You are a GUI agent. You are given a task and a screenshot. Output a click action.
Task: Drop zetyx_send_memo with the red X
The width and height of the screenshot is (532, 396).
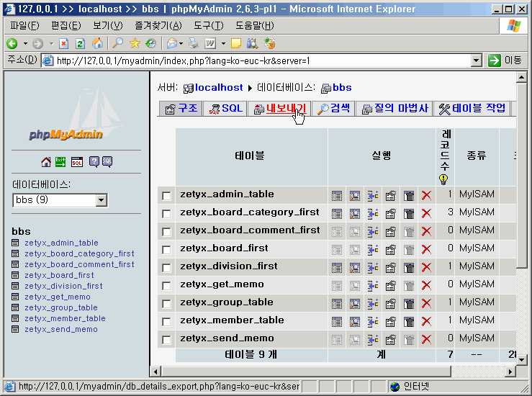click(426, 340)
